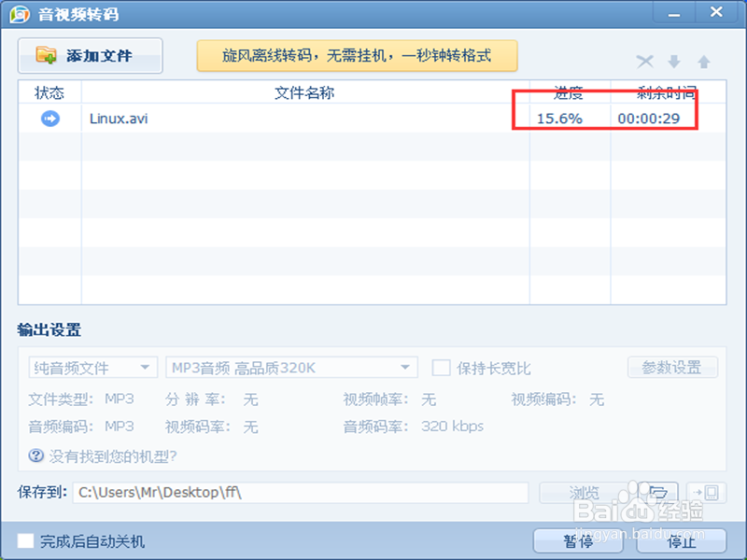
Task: Click the 暂停 button
Action: click(577, 541)
